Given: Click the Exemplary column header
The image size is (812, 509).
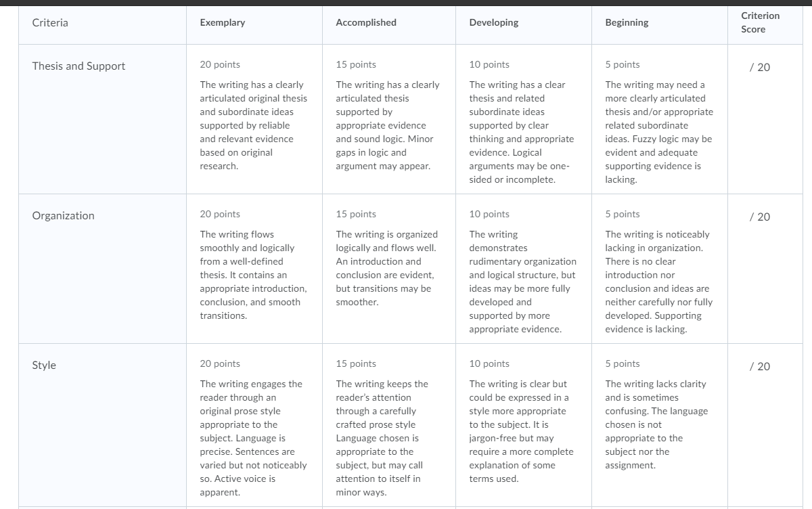Looking at the screenshot, I should [x=223, y=22].
